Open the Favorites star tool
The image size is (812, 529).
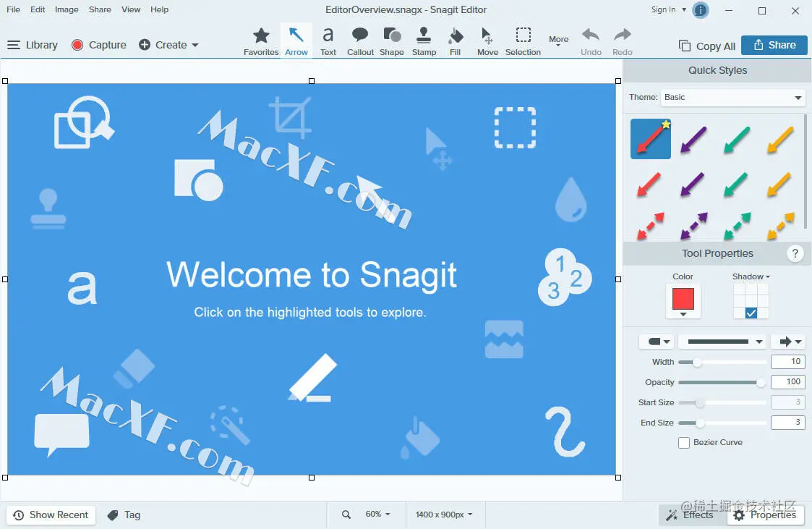tap(261, 41)
